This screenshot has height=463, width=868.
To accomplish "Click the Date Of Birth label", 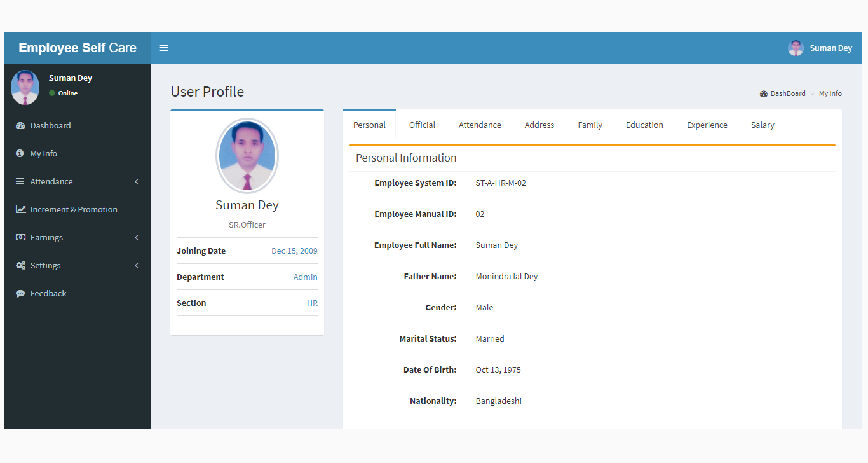I will 430,370.
